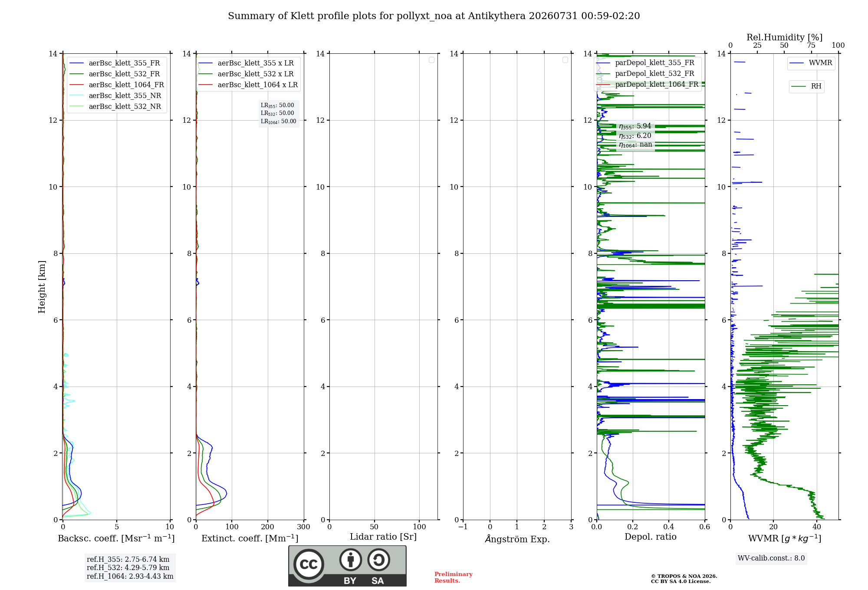Image resolution: width=868 pixels, height=590 pixels.
Task: Click green line swatch beside RH legend
Action: [799, 87]
